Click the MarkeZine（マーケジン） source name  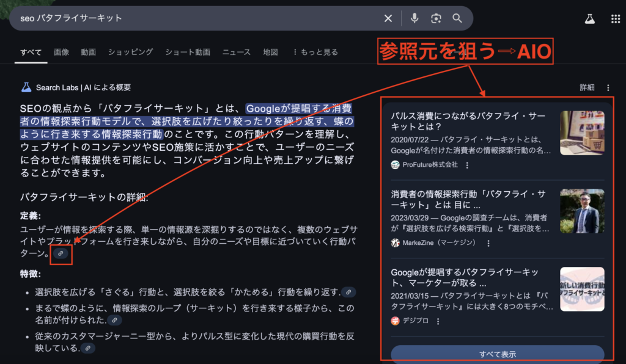click(440, 243)
